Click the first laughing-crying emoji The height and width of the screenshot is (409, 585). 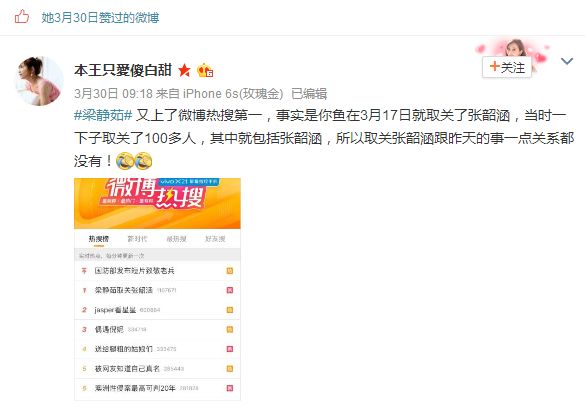(125, 161)
